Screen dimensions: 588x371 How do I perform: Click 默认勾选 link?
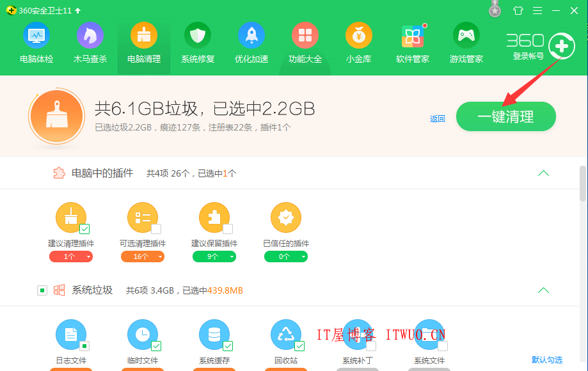coord(547,359)
